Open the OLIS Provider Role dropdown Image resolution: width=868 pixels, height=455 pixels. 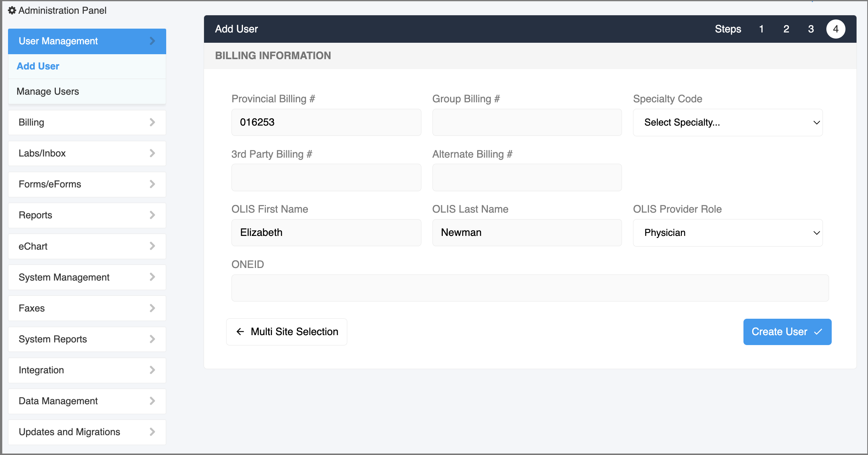tap(728, 233)
